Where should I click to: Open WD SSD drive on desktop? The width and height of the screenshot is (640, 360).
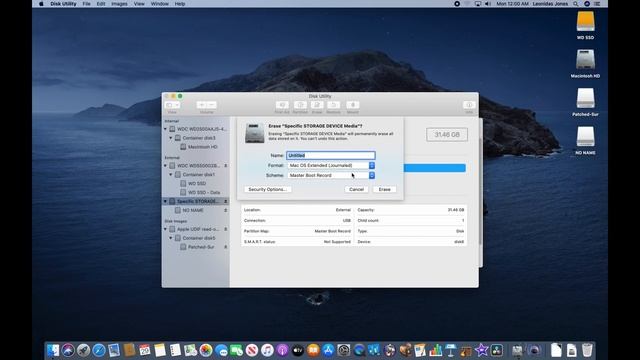coord(585,22)
